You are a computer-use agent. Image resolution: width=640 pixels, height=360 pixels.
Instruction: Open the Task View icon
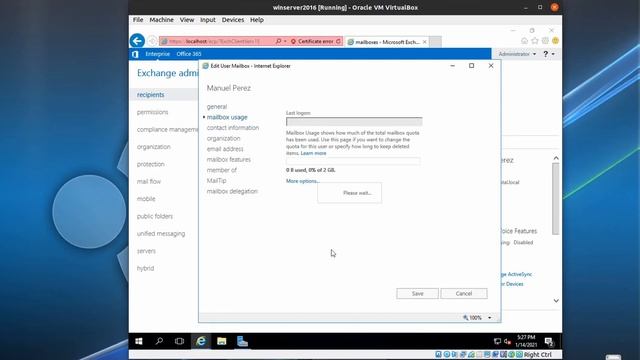coord(179,341)
